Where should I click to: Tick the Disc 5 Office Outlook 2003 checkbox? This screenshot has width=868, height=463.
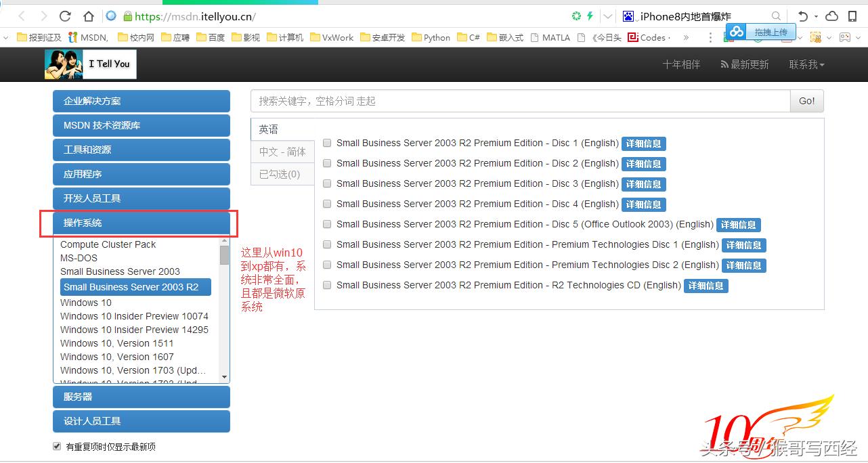pos(327,224)
